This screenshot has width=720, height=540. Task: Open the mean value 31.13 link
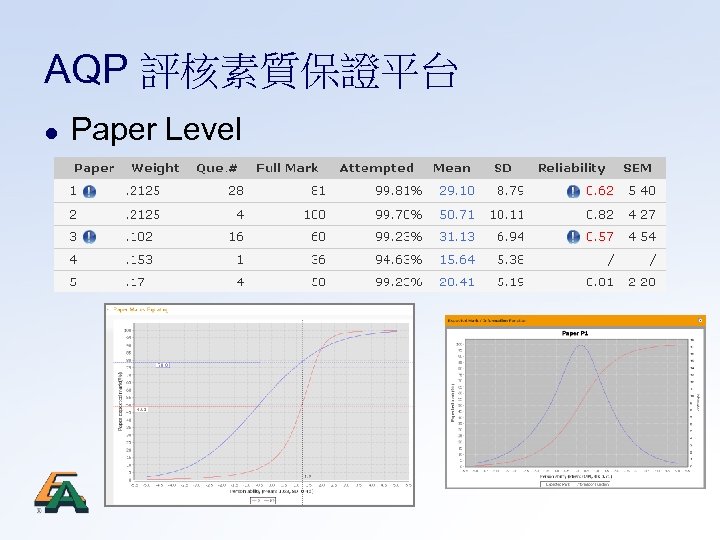456,236
